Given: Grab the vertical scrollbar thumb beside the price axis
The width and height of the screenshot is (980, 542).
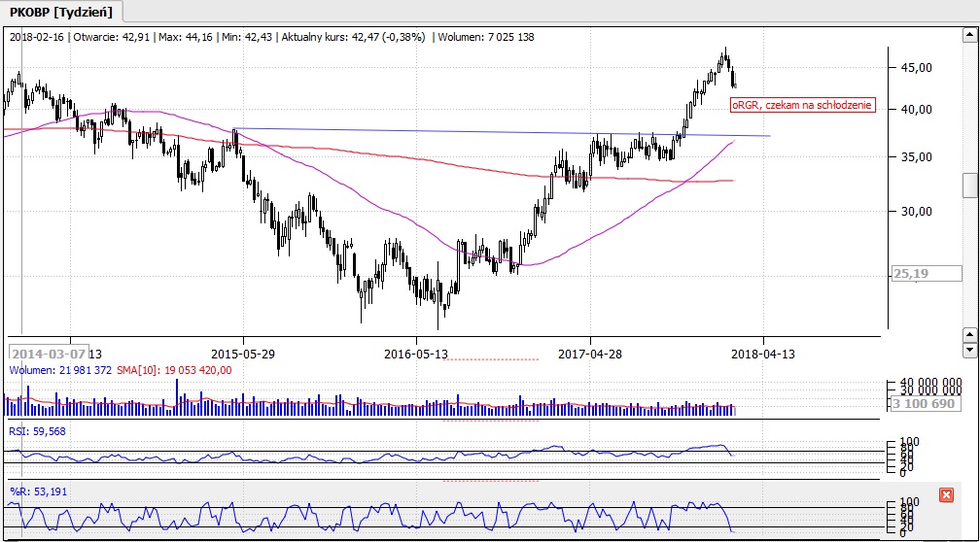Looking at the screenshot, I should coord(970,186).
